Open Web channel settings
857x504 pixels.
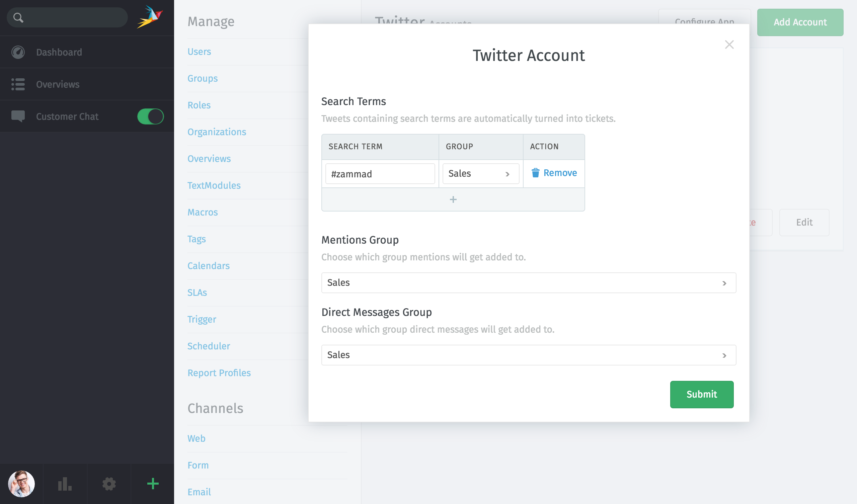196,438
